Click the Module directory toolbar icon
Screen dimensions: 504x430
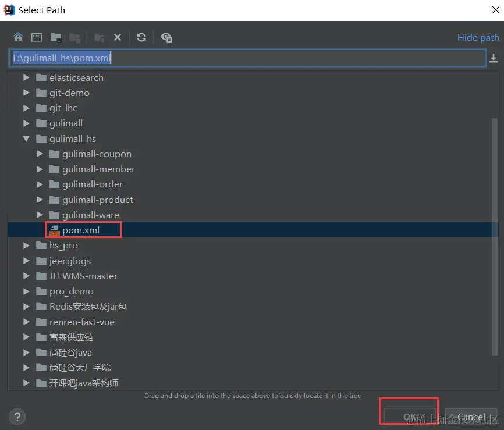pyautogui.click(x=75, y=38)
